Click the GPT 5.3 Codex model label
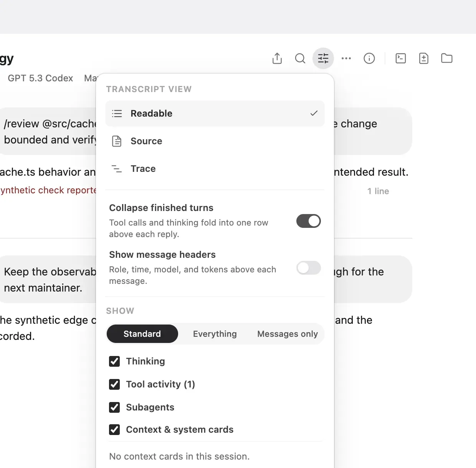The width and height of the screenshot is (476, 468). (40, 78)
